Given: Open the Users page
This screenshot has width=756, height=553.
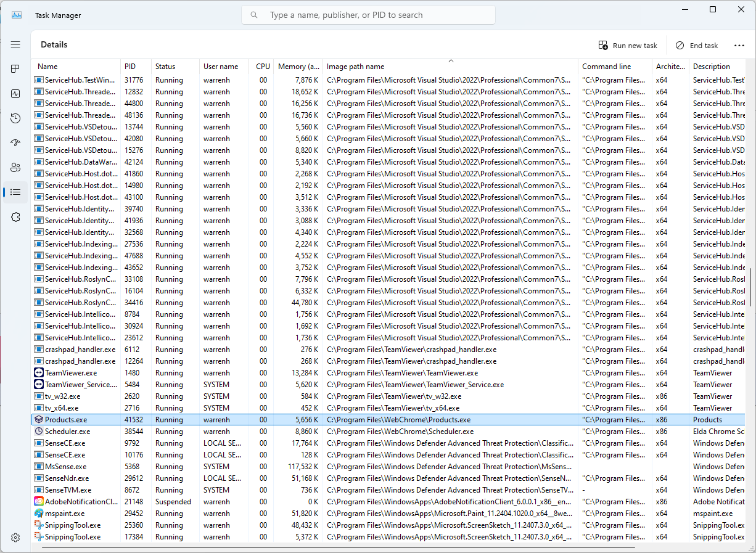Looking at the screenshot, I should [15, 167].
